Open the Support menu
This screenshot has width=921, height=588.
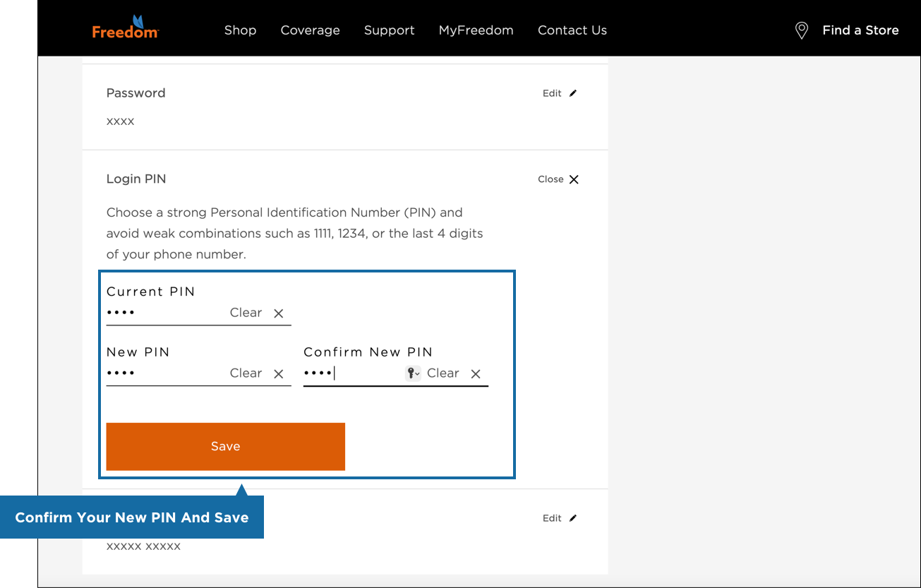[x=389, y=30]
